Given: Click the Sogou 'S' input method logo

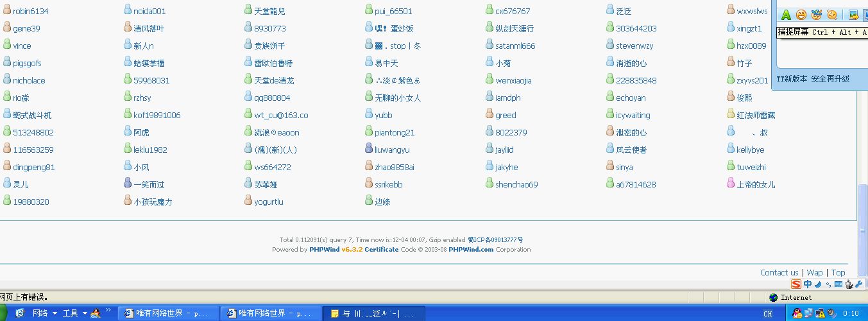Looking at the screenshot, I should (796, 284).
